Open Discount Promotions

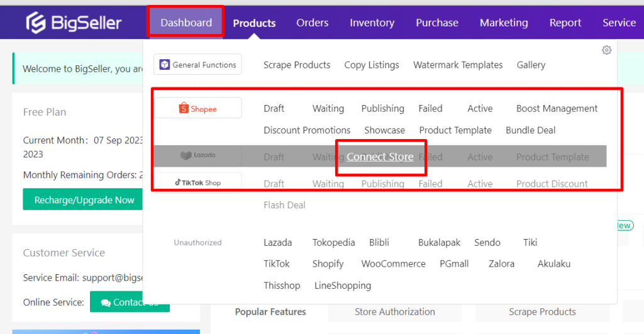pos(307,130)
